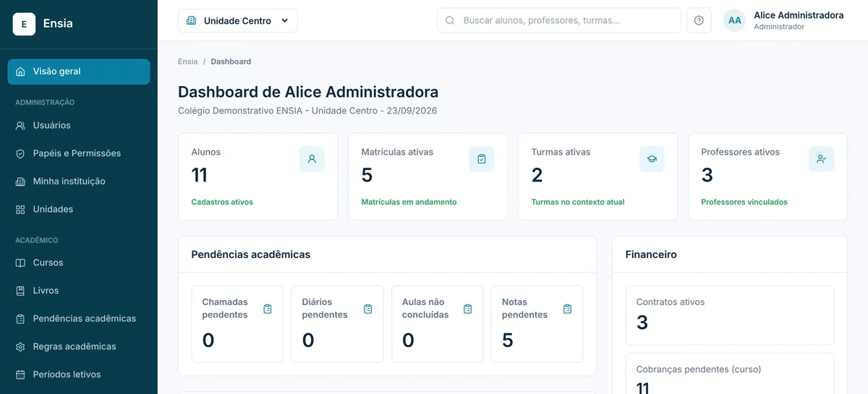Open Pendências acadêmicas from the sidebar
The image size is (868, 394).
click(79, 319)
